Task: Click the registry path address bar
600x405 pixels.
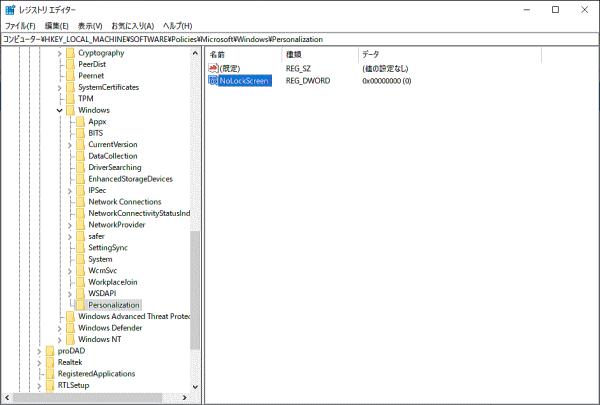Action: (x=300, y=39)
